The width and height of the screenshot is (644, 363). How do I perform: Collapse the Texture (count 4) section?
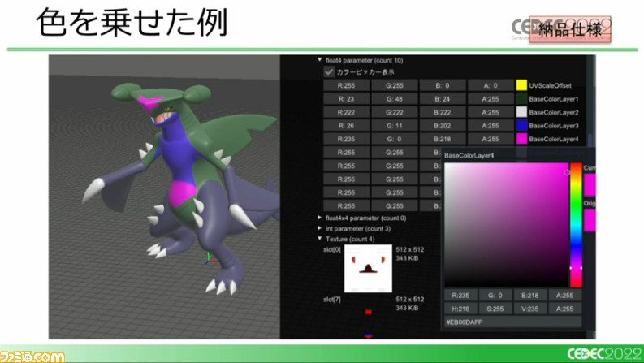(x=319, y=239)
